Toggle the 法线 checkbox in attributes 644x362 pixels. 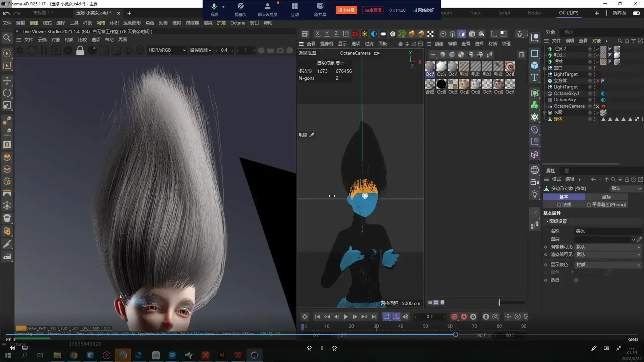(559, 204)
